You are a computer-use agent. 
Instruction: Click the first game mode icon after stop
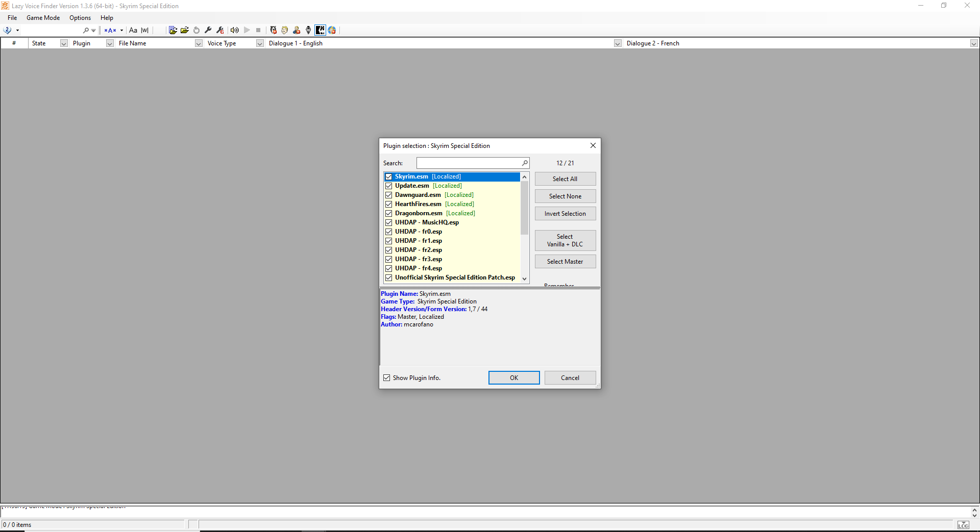click(x=273, y=30)
